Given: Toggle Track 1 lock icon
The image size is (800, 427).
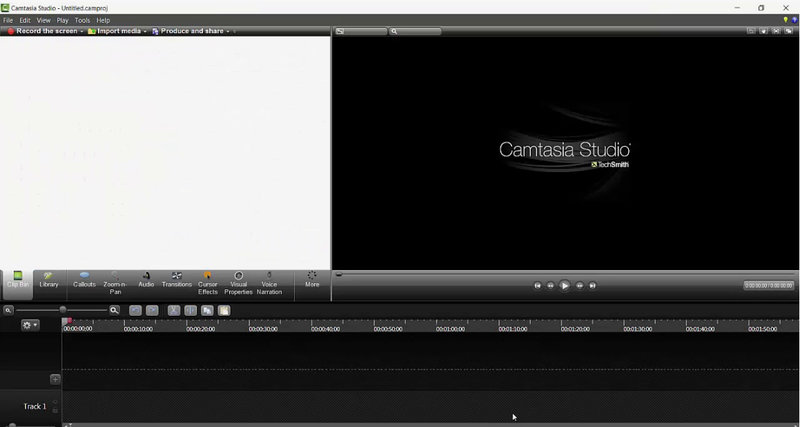Looking at the screenshot, I should click(x=55, y=410).
